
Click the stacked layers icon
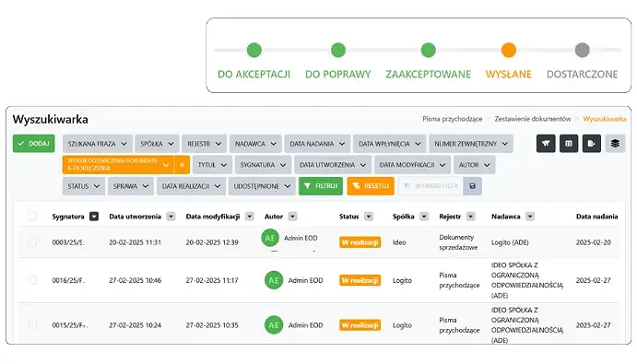pos(615,144)
